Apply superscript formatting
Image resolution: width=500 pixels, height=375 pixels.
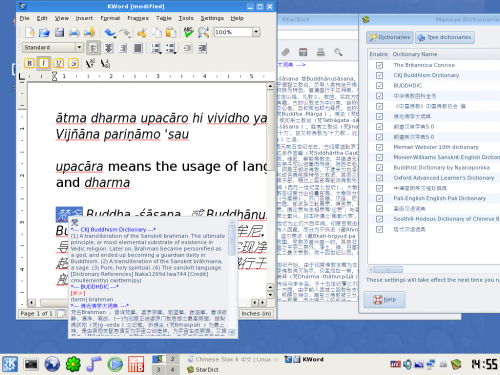tap(90, 63)
